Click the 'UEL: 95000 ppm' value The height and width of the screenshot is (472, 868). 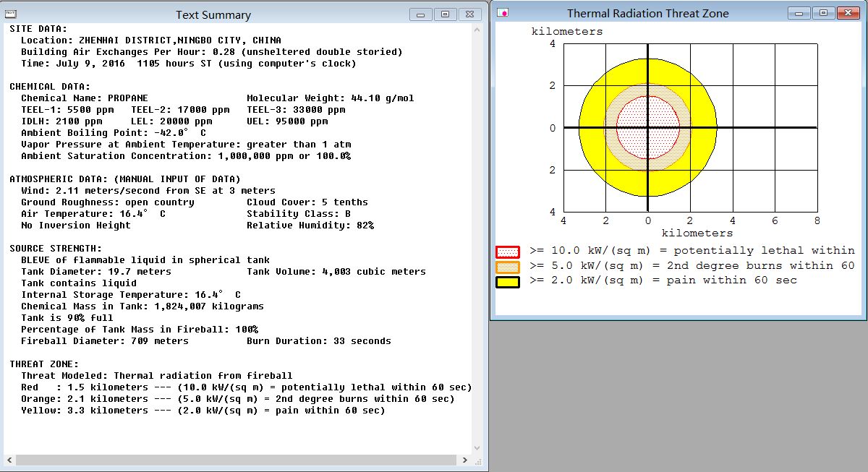pyautogui.click(x=287, y=121)
